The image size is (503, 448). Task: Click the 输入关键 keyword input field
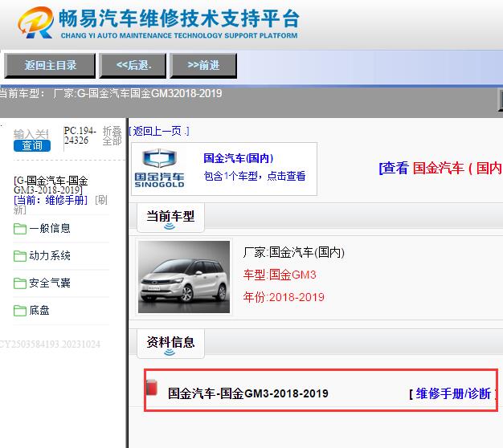click(31, 134)
